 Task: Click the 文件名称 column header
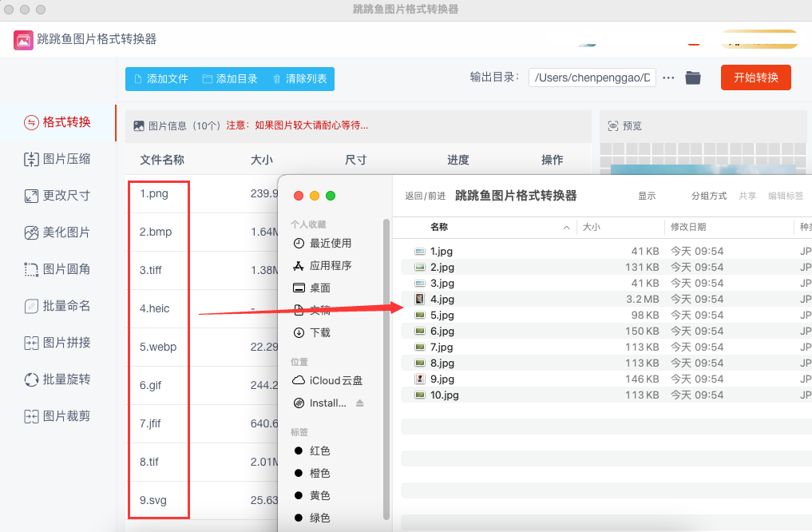[x=162, y=160]
